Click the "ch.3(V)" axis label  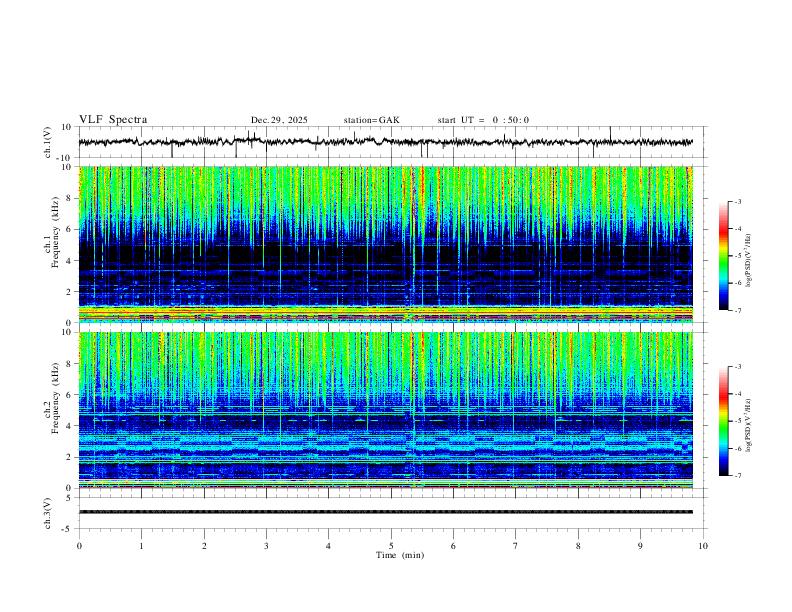point(48,514)
